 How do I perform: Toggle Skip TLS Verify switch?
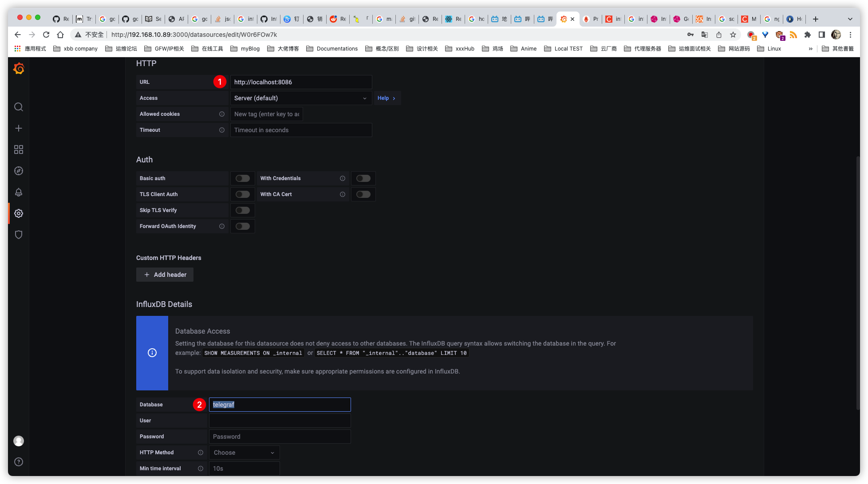coord(243,210)
